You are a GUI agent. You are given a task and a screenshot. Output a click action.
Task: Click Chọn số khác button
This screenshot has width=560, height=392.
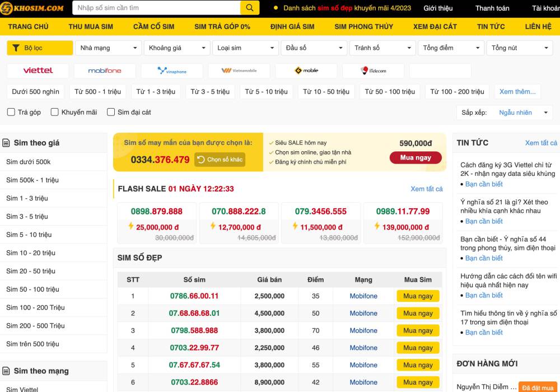pyautogui.click(x=220, y=159)
